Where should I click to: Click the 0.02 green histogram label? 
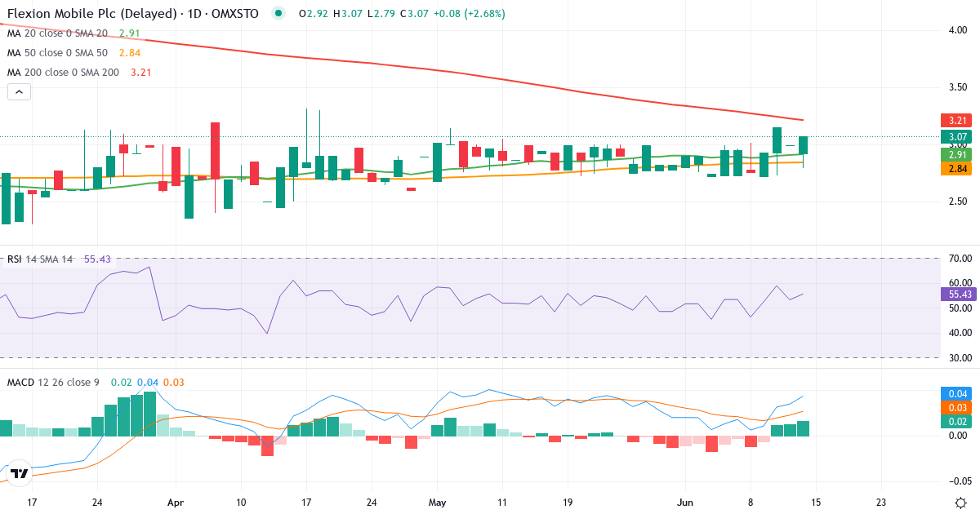coord(957,422)
